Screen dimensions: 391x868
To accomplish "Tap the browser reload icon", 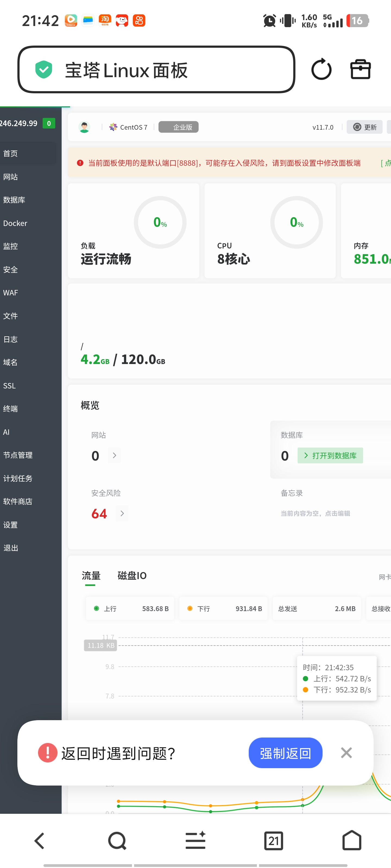I will pos(321,69).
